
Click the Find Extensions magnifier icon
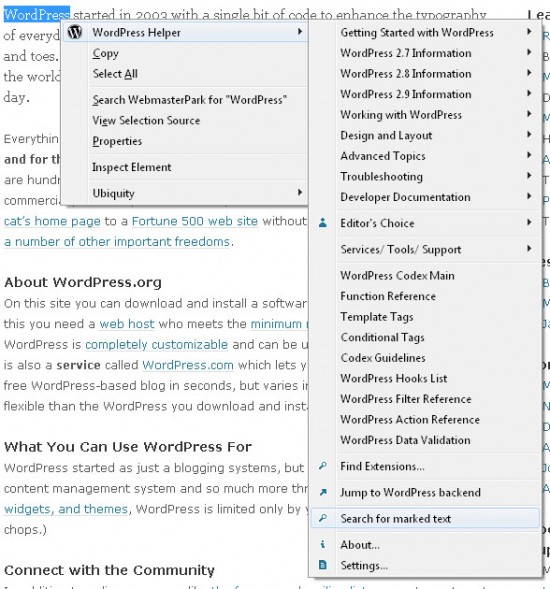[x=323, y=466]
